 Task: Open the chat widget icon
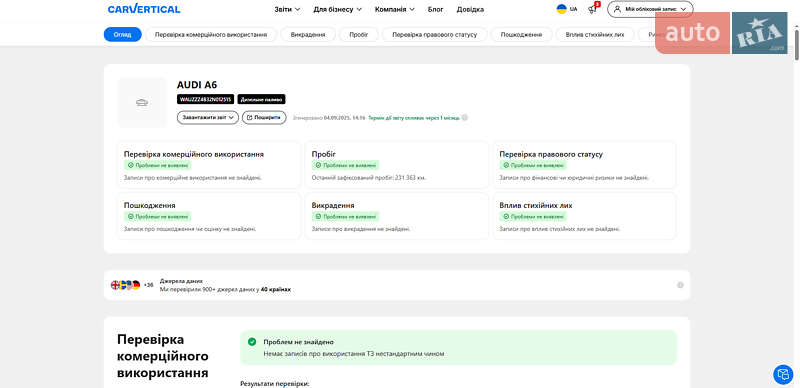(x=783, y=374)
